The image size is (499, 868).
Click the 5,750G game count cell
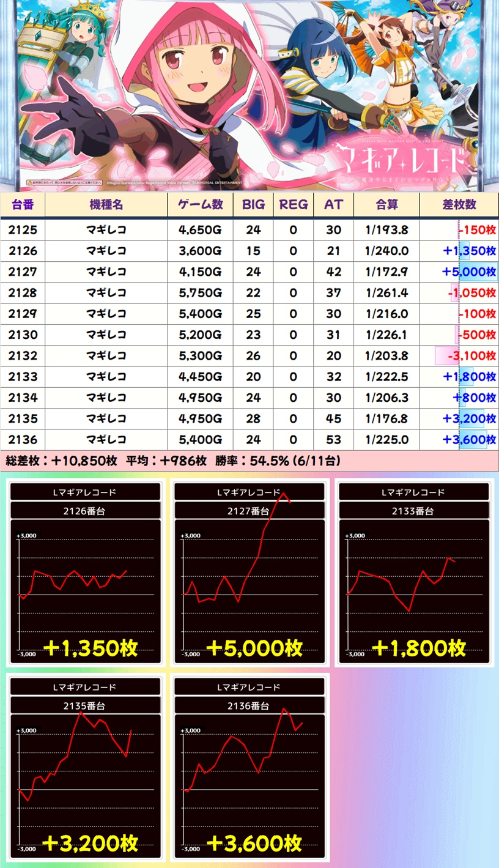click(x=200, y=293)
